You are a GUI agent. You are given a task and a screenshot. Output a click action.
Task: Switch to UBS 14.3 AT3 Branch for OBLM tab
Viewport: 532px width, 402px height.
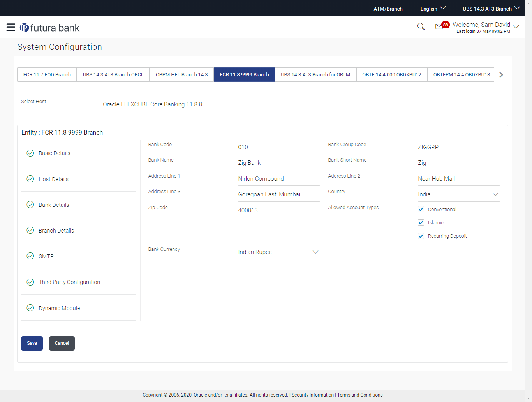click(315, 74)
